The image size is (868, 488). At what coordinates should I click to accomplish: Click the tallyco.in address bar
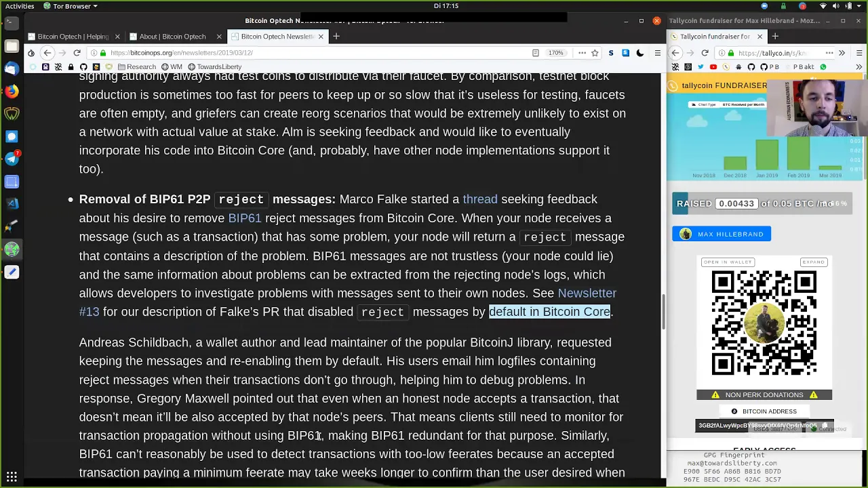(x=773, y=53)
